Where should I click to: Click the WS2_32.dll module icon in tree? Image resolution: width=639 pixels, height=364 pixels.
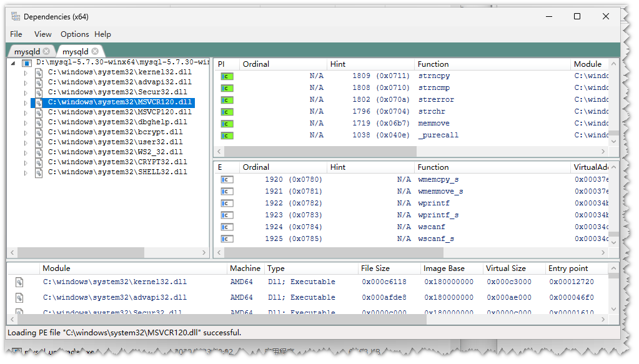click(x=39, y=152)
